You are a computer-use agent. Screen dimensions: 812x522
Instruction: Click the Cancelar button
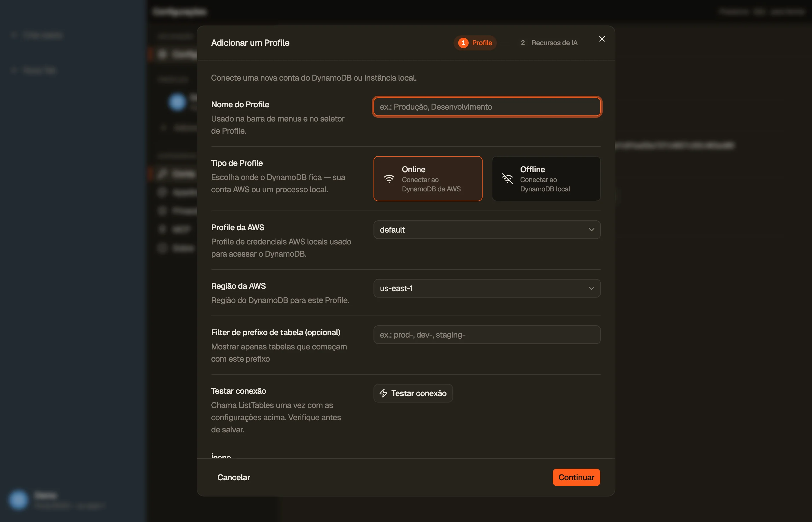tap(233, 477)
